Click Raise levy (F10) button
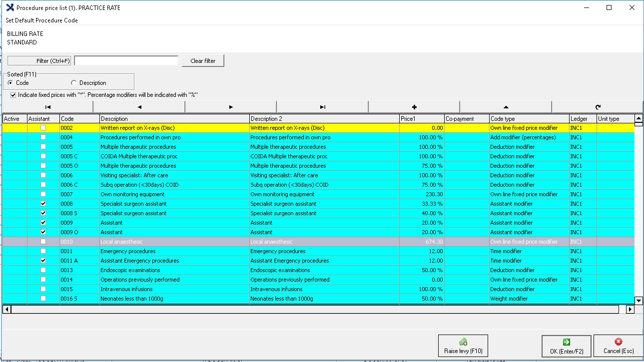 [x=463, y=346]
